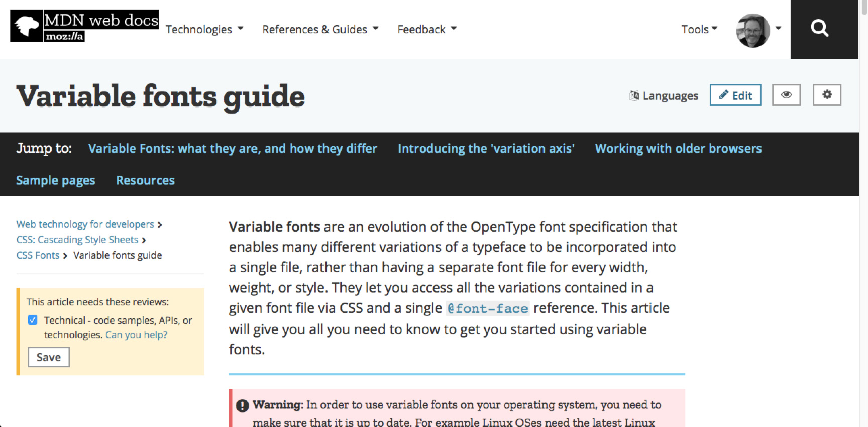The height and width of the screenshot is (427, 868).
Task: Go to CSS Fonts breadcrumb
Action: 38,255
